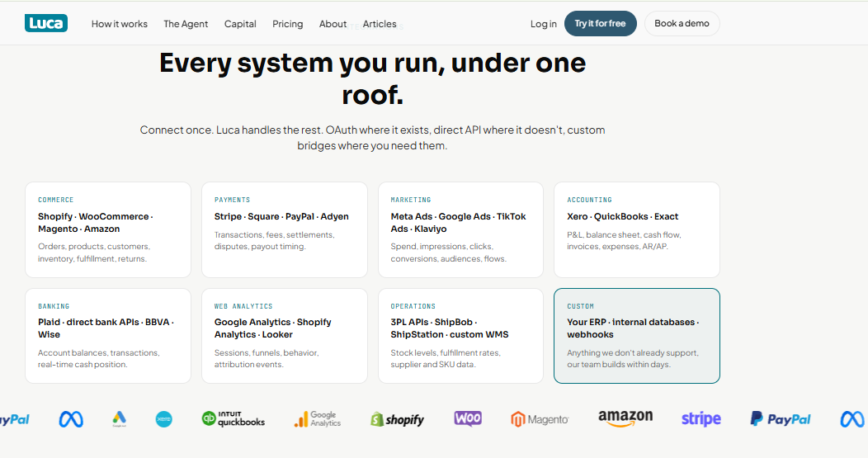Click the Your ERP · internal databases · webhooks title
Viewport: 868px width, 458px height.
633,328
